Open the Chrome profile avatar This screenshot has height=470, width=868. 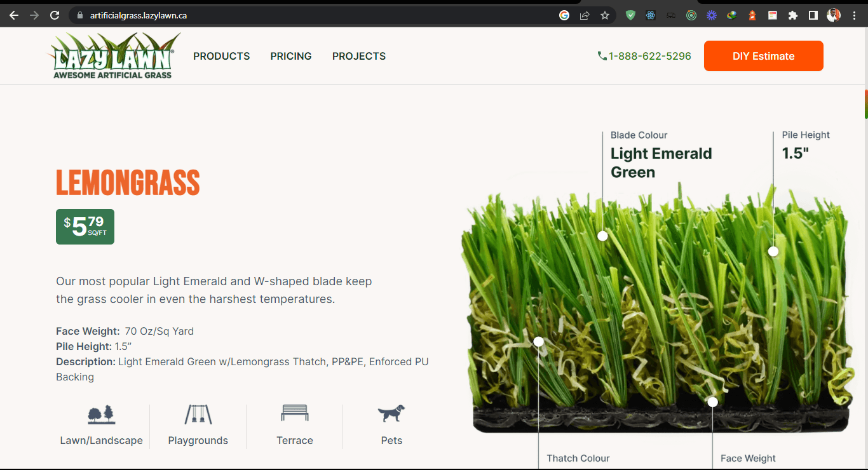(x=834, y=15)
